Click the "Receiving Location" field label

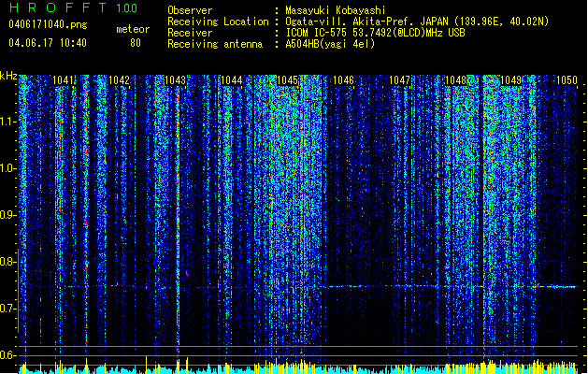[x=218, y=22]
